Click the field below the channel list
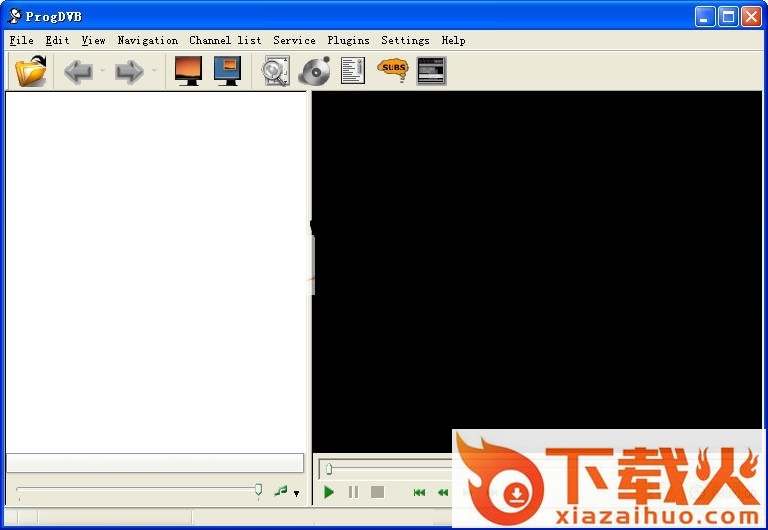Screen dimensions: 768x530 155,463
